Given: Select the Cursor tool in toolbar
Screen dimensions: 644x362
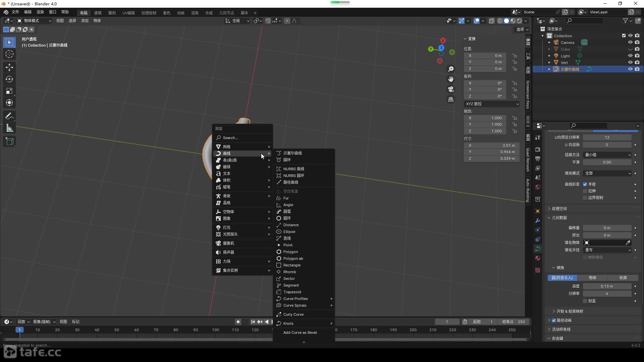Looking at the screenshot, I should pyautogui.click(x=9, y=54).
